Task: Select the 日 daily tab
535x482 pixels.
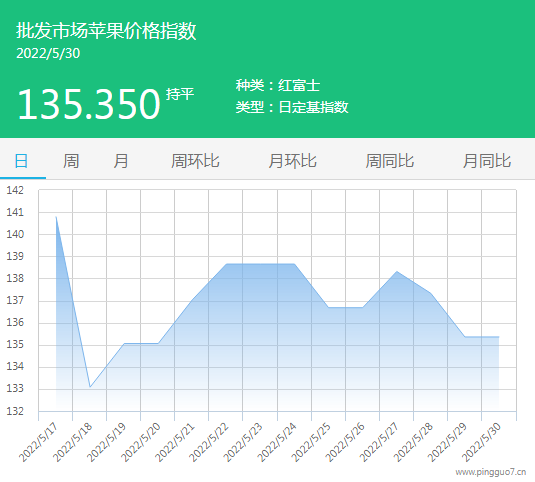Action: (21, 161)
